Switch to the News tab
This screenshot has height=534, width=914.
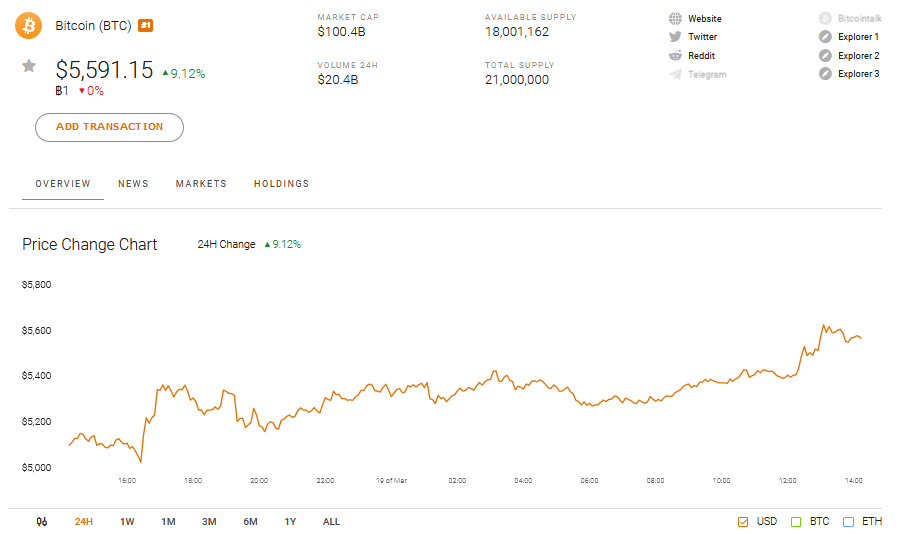(x=133, y=184)
